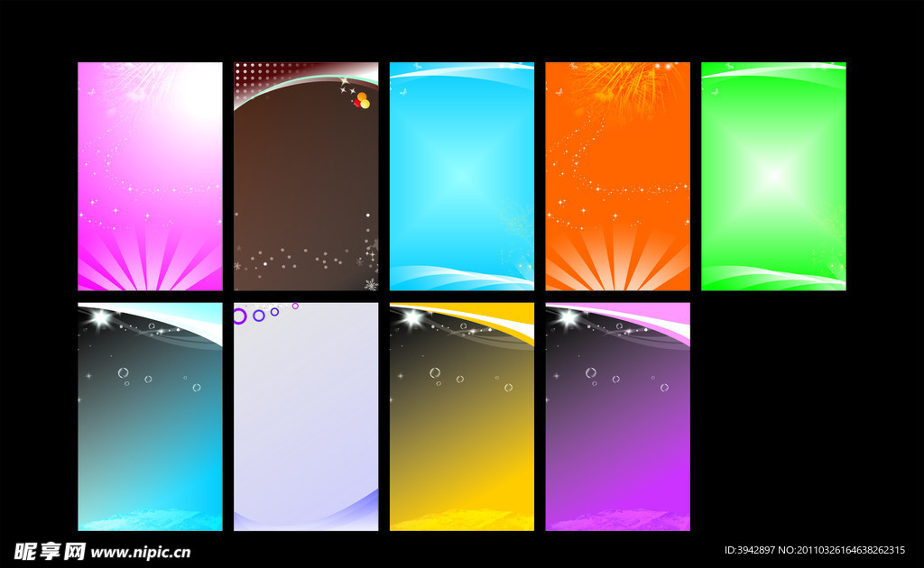Viewport: 924px width, 568px height.
Task: Select the sky blue wave background template
Action: [x=461, y=176]
